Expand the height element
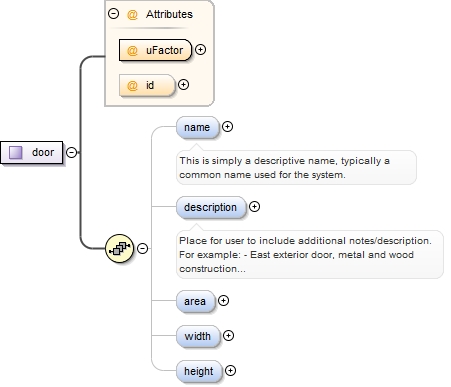This screenshot has width=451, height=387. tap(230, 370)
